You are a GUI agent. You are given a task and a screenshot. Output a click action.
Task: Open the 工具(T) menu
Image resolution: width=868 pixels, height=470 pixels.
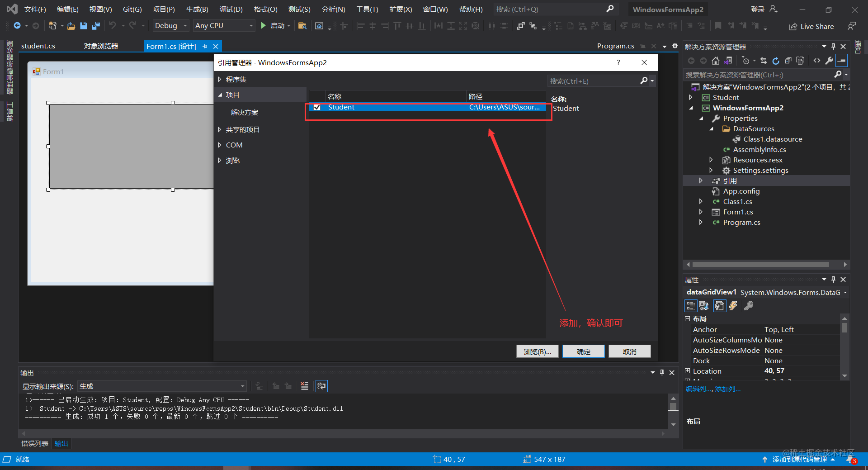click(x=367, y=9)
